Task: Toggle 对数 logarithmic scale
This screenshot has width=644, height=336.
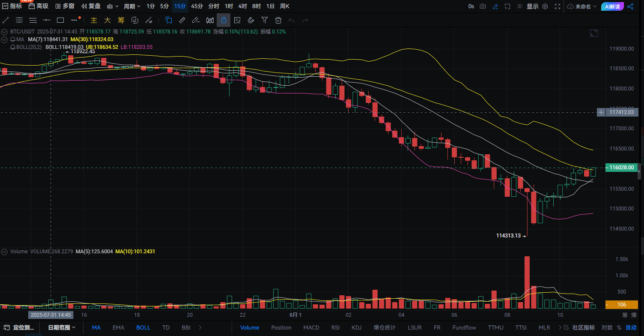Action: click(x=607, y=327)
